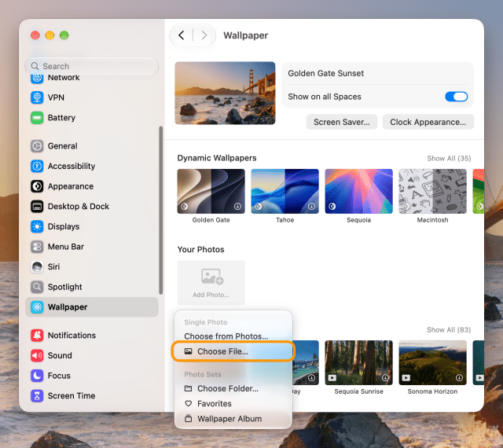
Task: Click the Sound speaker icon
Action: coord(37,355)
